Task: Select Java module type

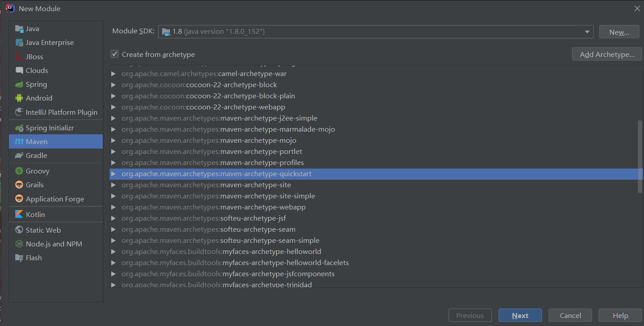Action: coord(56,29)
